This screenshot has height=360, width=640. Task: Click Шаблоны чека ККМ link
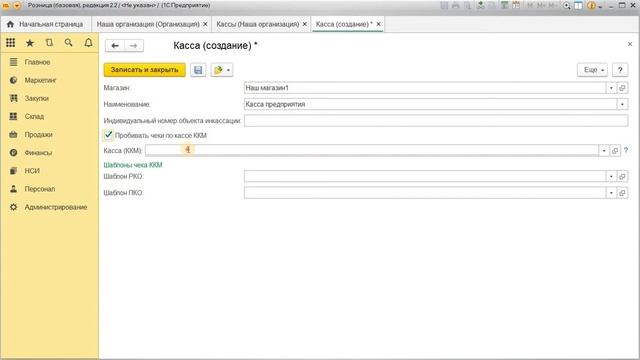pos(133,165)
